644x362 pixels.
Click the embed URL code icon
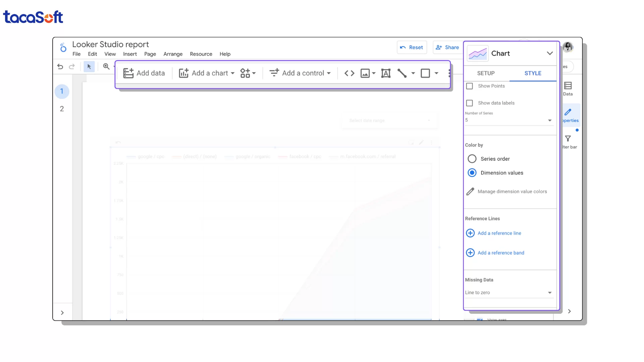pyautogui.click(x=349, y=73)
